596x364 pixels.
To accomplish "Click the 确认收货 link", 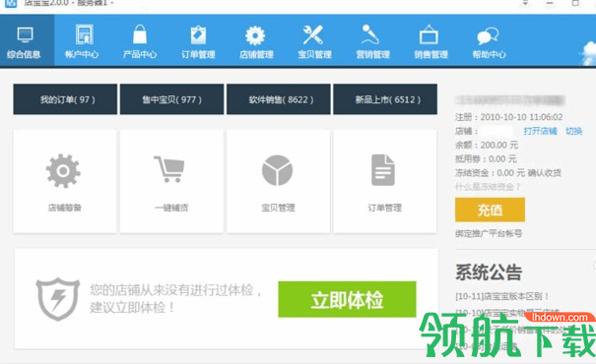I will click(545, 173).
